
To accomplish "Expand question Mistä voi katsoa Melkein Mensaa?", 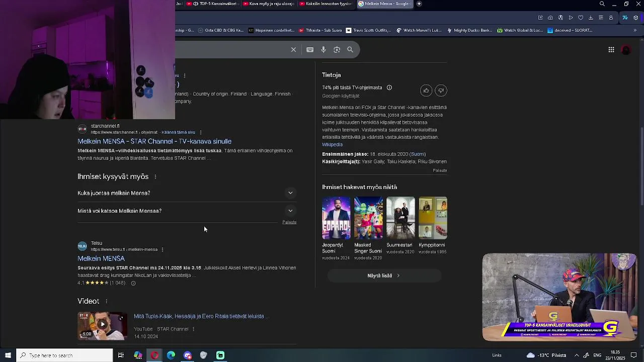I will pos(187,211).
